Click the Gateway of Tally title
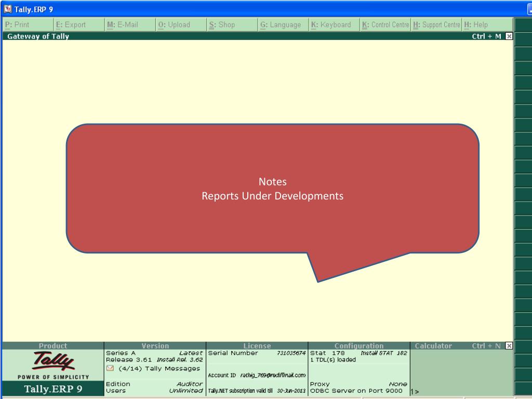Image resolution: width=532 pixels, height=399 pixels. click(38, 36)
